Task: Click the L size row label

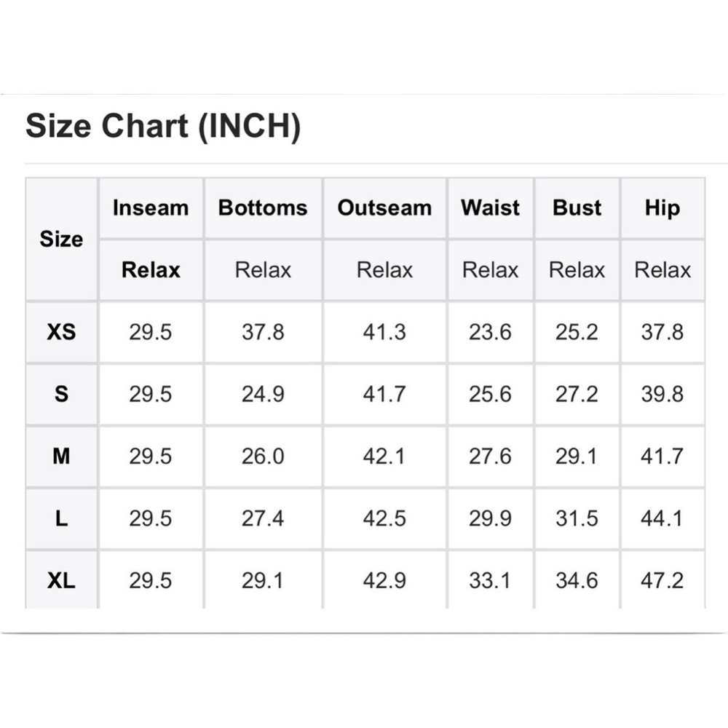Action: pos(61,518)
